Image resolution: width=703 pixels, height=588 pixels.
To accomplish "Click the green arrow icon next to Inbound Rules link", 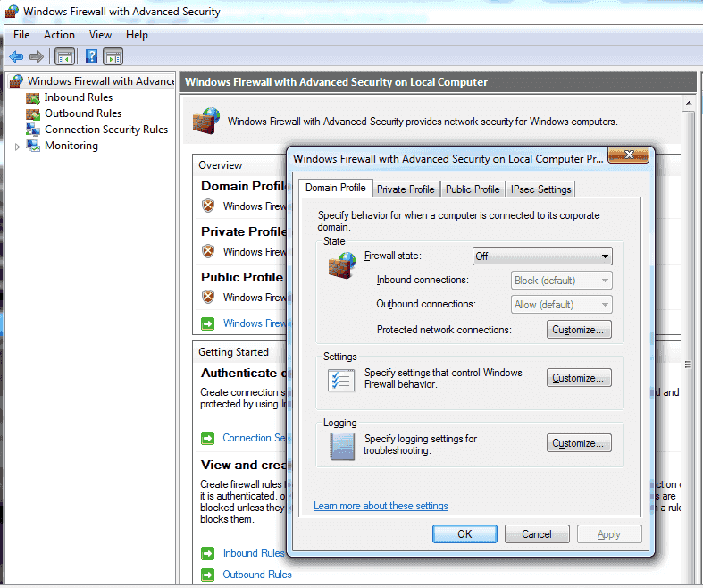I will [207, 553].
